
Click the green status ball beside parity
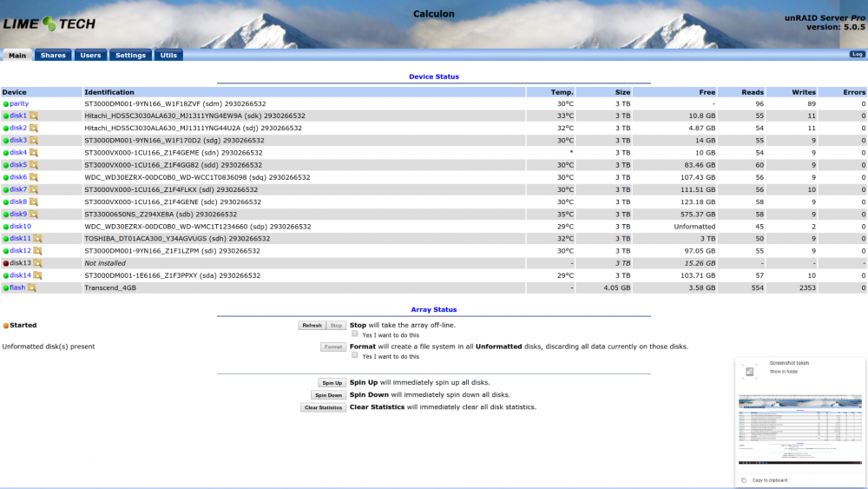[x=5, y=104]
